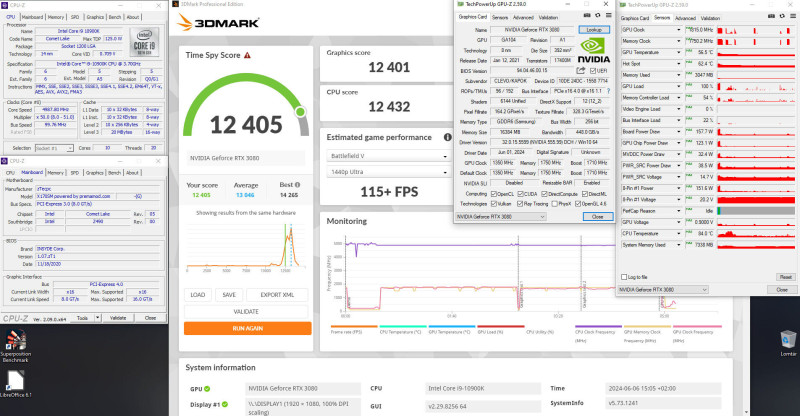Click the LOAD button in 3DMark
Image resolution: width=800 pixels, height=416 pixels.
tap(197, 295)
